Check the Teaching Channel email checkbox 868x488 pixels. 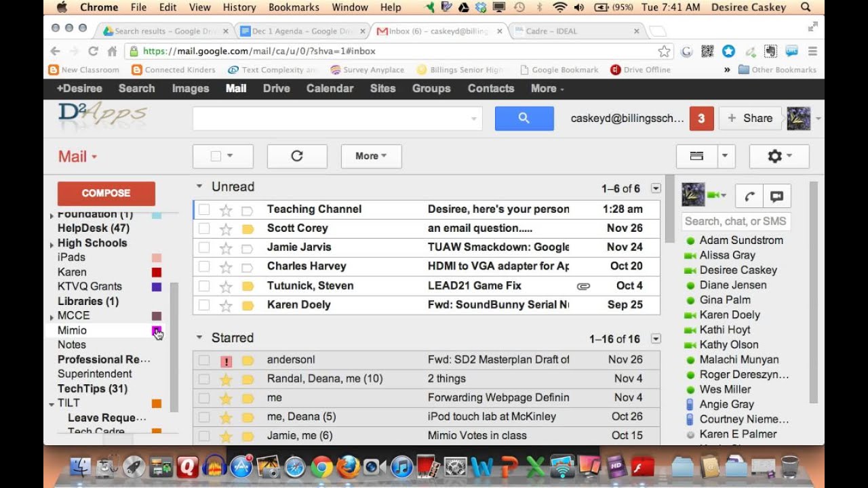click(x=204, y=209)
